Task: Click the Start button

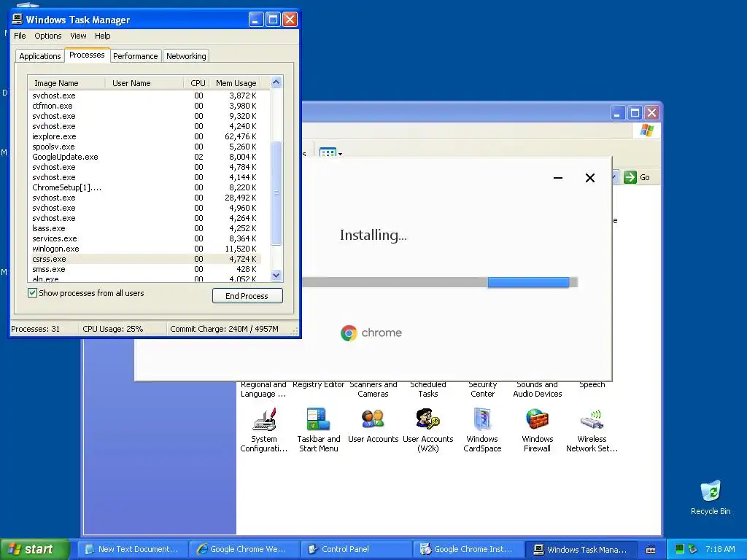Action: 34,549
